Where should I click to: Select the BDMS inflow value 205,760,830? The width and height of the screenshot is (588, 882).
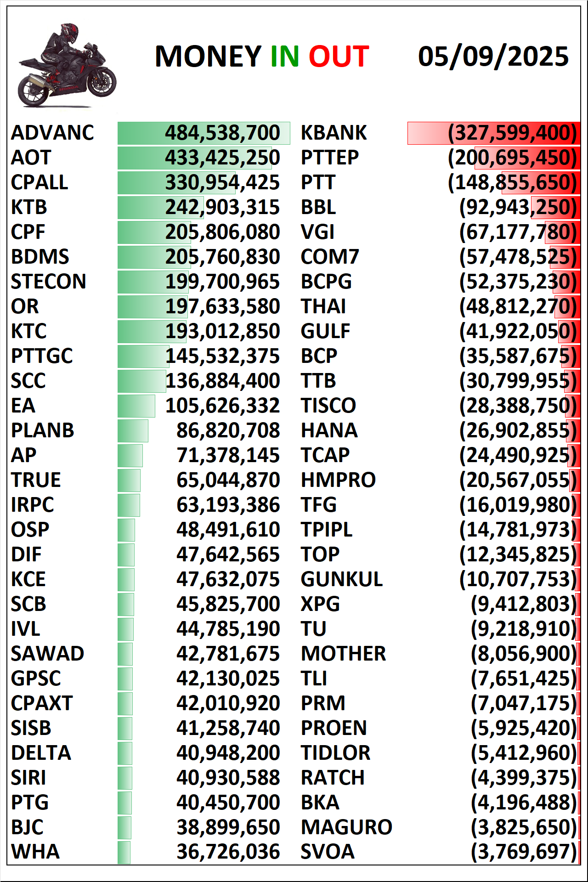tap(222, 257)
